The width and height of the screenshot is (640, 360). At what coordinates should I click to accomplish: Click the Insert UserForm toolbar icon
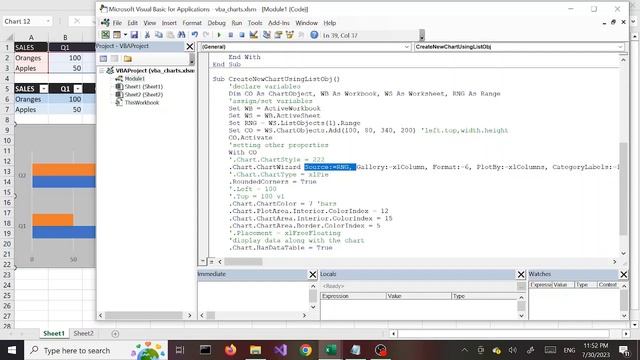click(117, 35)
